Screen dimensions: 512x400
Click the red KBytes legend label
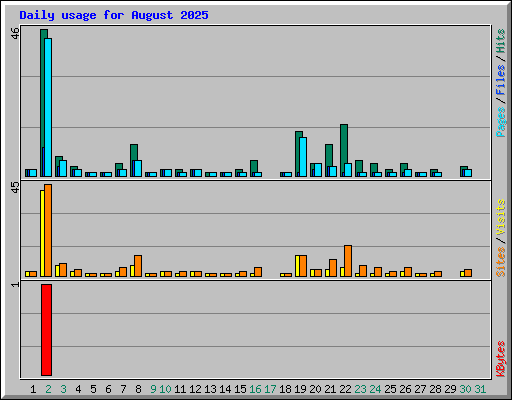501,359
